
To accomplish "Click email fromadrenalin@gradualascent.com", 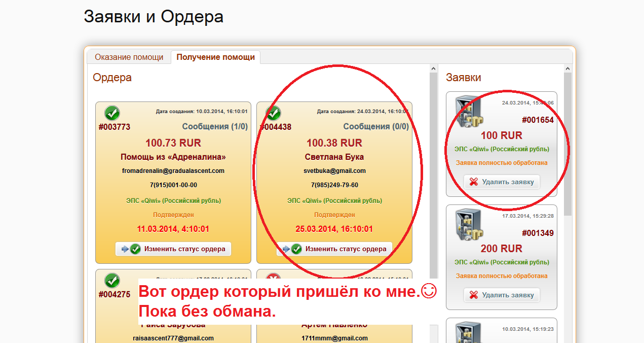I will coord(173,170).
